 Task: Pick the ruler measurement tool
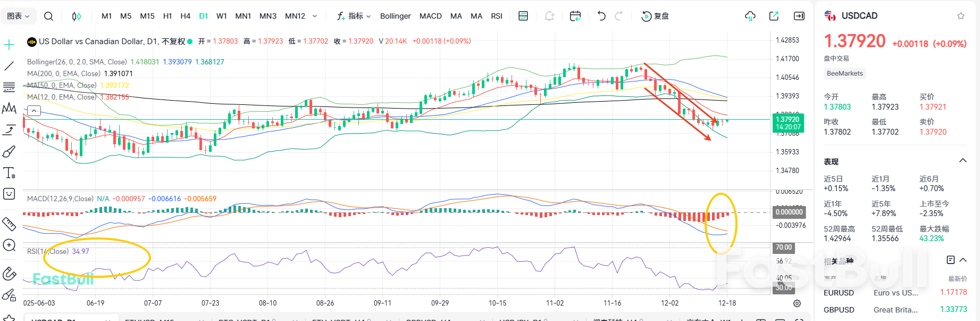click(9, 224)
